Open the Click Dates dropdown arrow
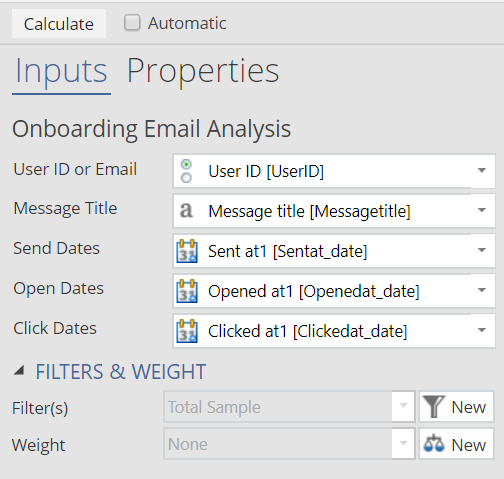This screenshot has width=504, height=479. (482, 330)
